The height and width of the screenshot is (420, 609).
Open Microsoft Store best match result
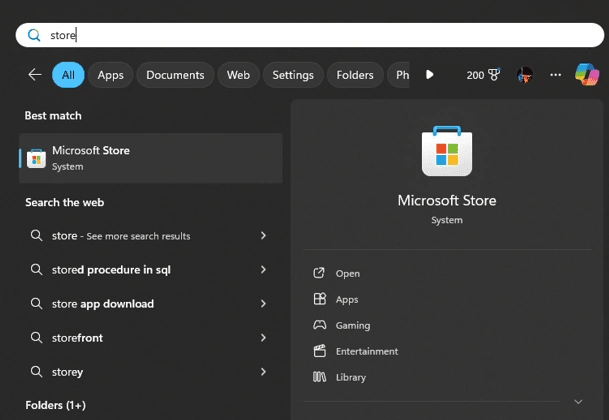(x=151, y=158)
